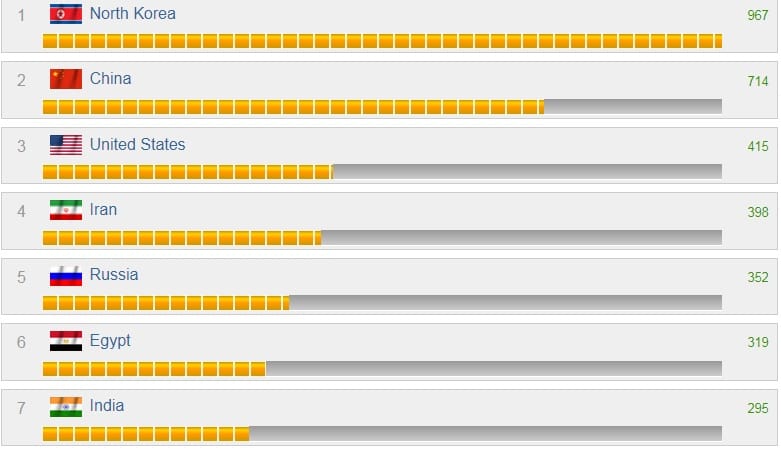The height and width of the screenshot is (451, 781).
Task: Select the Russia country name
Action: point(114,275)
